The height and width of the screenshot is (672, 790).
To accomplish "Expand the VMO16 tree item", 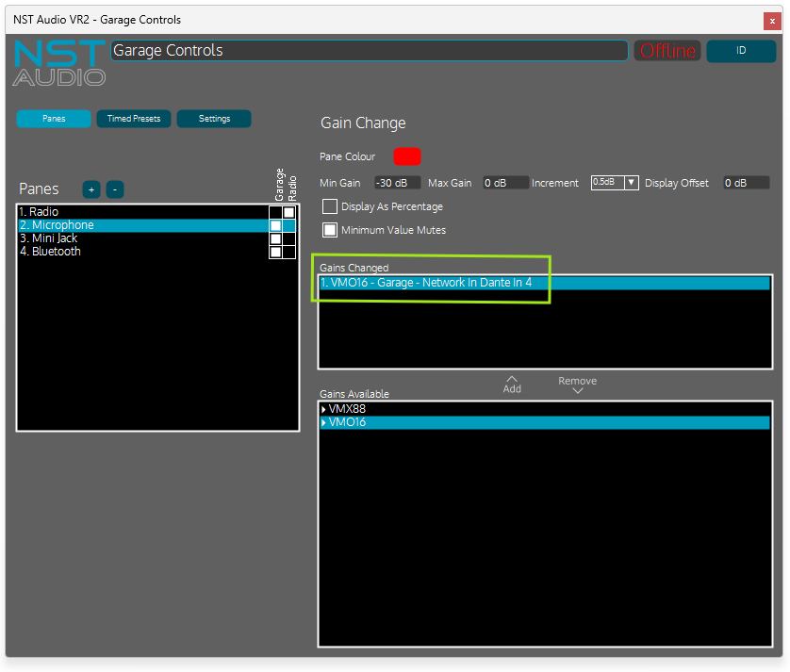I will tap(324, 423).
